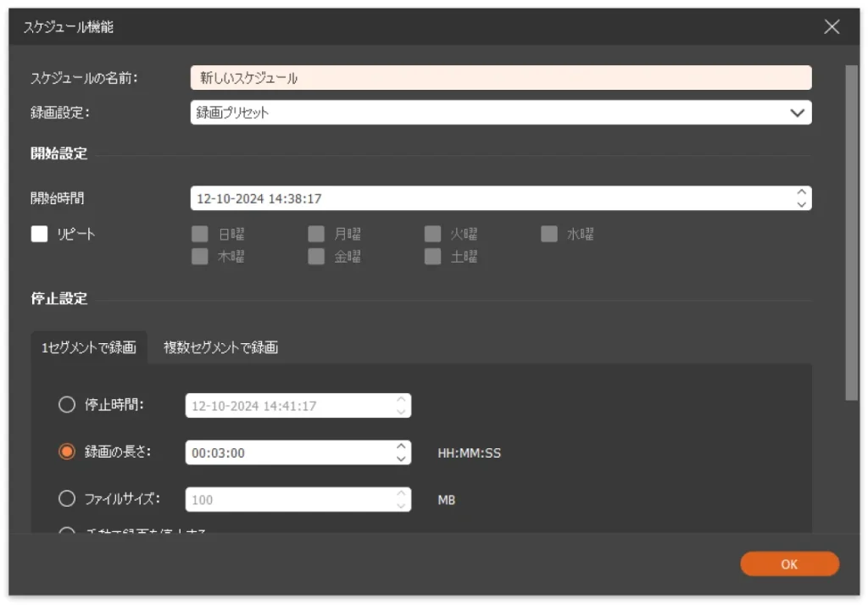Switch to 複数セグメントで録画 tab

click(x=220, y=347)
